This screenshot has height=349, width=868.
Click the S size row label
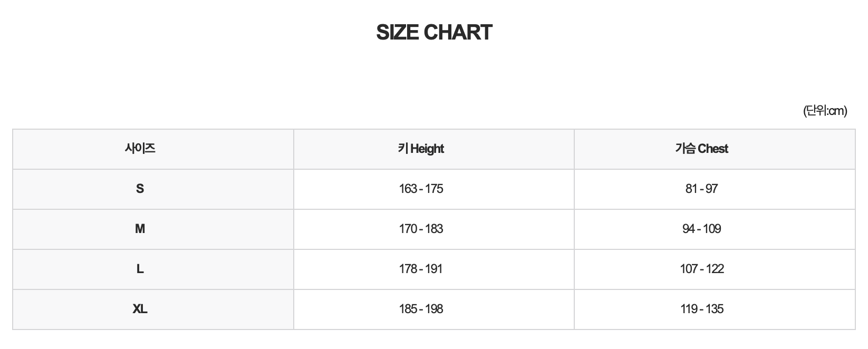click(140, 189)
